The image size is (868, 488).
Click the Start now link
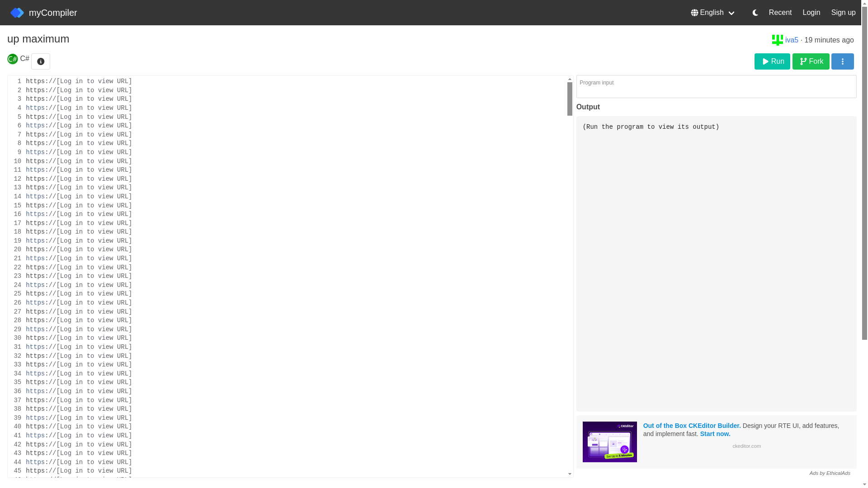tap(715, 434)
